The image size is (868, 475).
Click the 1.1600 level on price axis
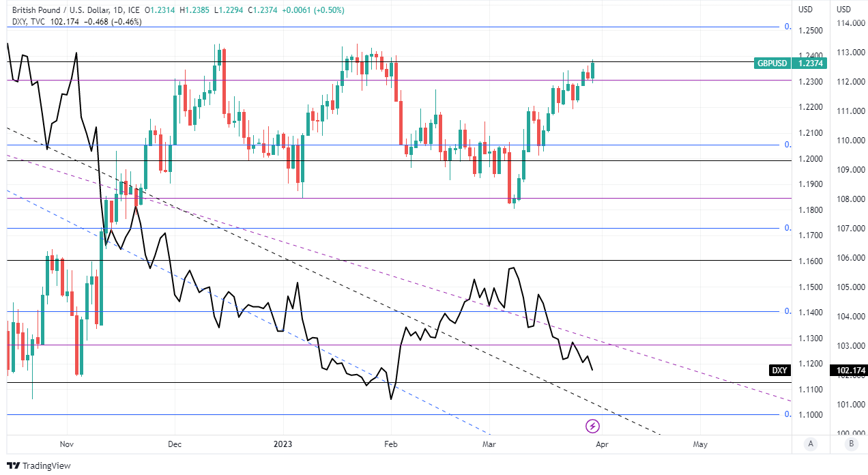point(809,261)
